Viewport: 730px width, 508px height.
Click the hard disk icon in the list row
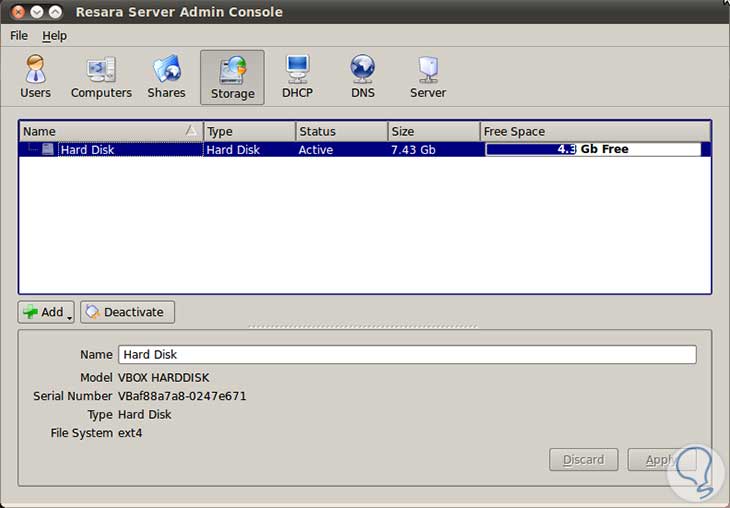point(47,149)
